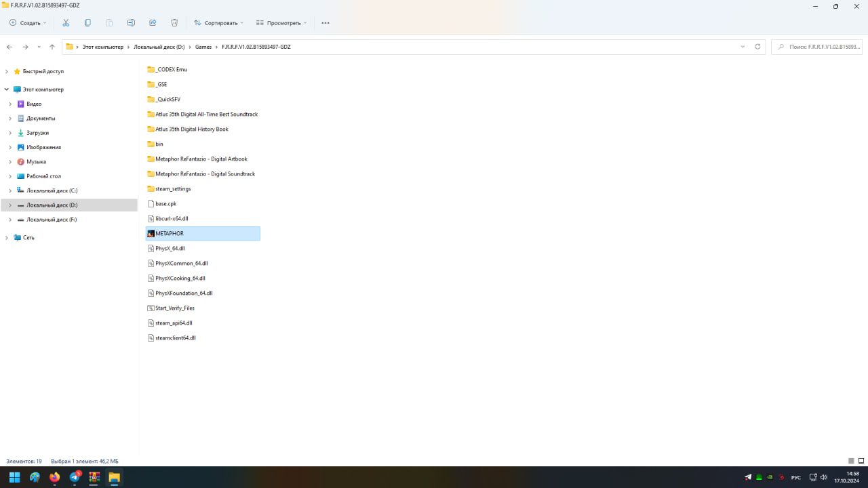This screenshot has height=488, width=868.
Task: Open the clock and date in taskbar
Action: click(848, 477)
